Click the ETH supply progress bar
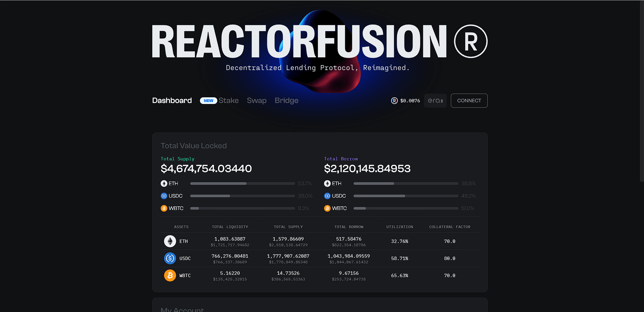 [243, 184]
